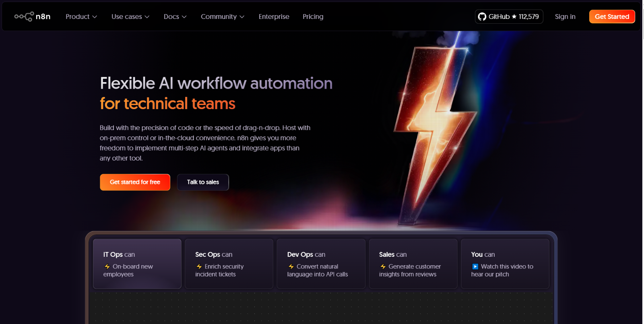Open the Community menu
The height and width of the screenshot is (324, 644).
coord(223,17)
